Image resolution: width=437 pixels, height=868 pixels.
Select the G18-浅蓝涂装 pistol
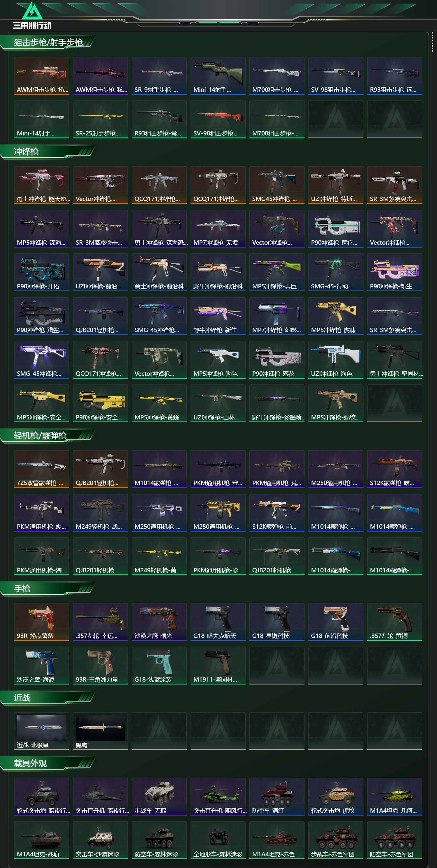click(x=159, y=666)
